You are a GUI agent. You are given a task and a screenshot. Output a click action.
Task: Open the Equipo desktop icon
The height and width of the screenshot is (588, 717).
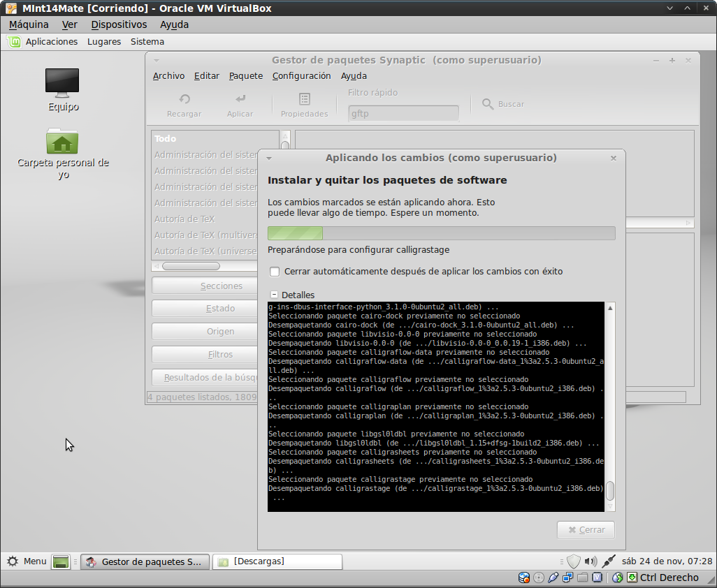[63, 82]
